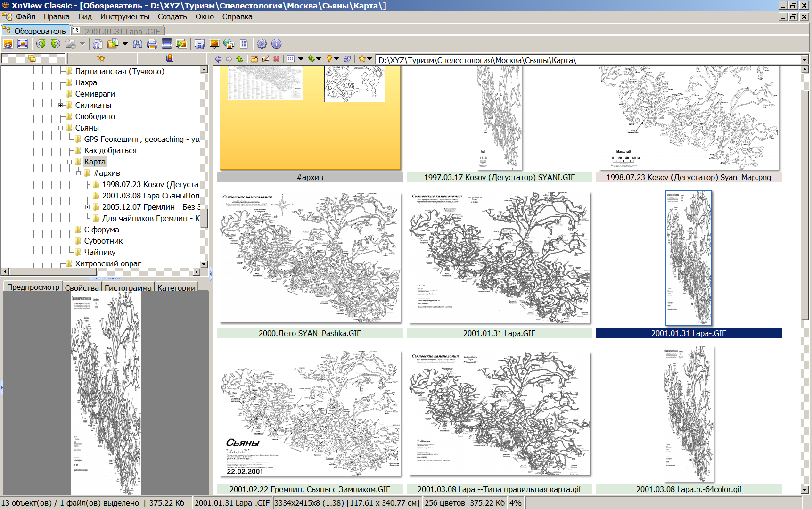Switch to the Свойства tab
Image resolution: width=812 pixels, height=509 pixels.
82,287
